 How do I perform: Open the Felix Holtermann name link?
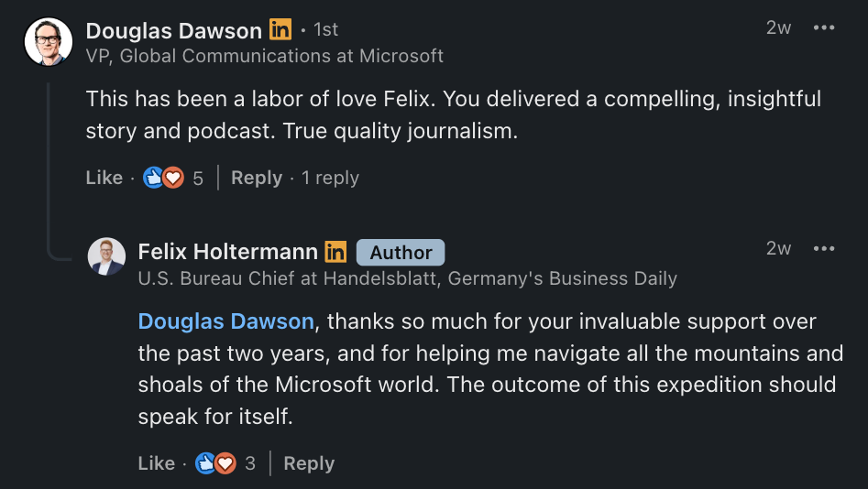point(227,252)
